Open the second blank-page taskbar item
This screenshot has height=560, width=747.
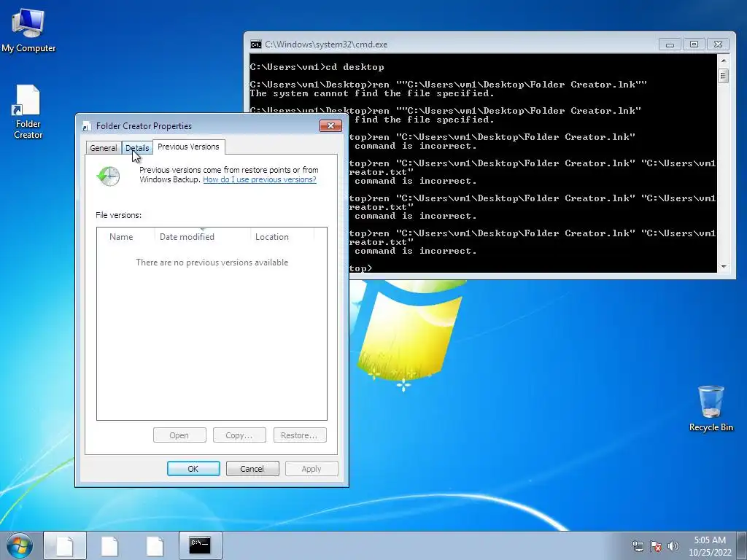(x=109, y=545)
